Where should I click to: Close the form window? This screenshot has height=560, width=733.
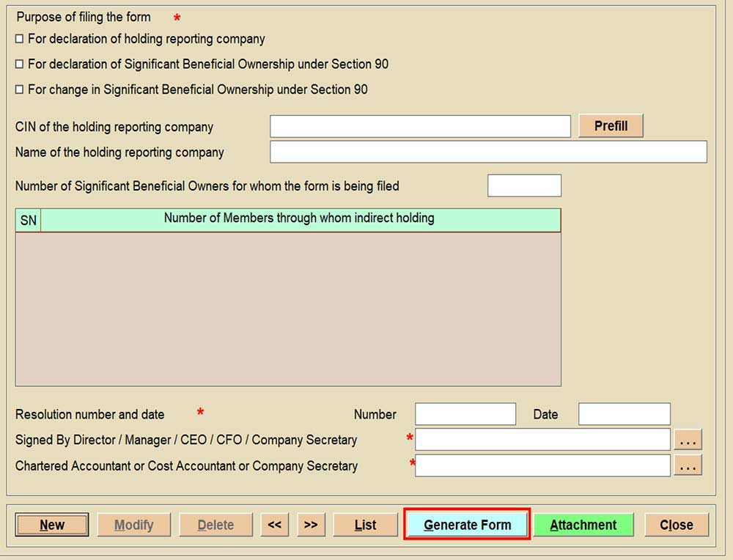pos(676,525)
